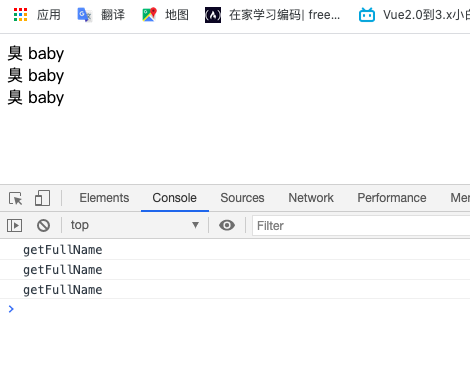Create a live expression with eye icon

(x=227, y=225)
